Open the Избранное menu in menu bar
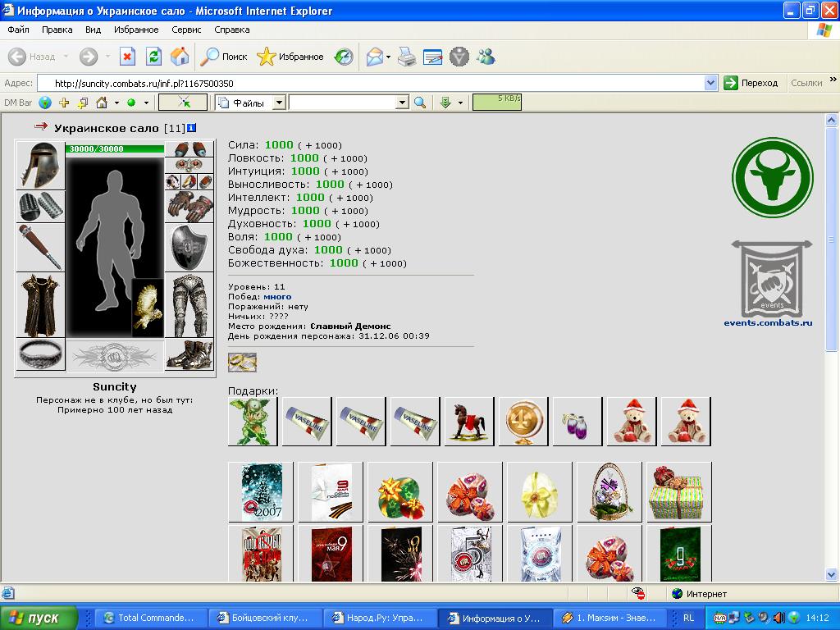This screenshot has width=840, height=630. [136, 30]
